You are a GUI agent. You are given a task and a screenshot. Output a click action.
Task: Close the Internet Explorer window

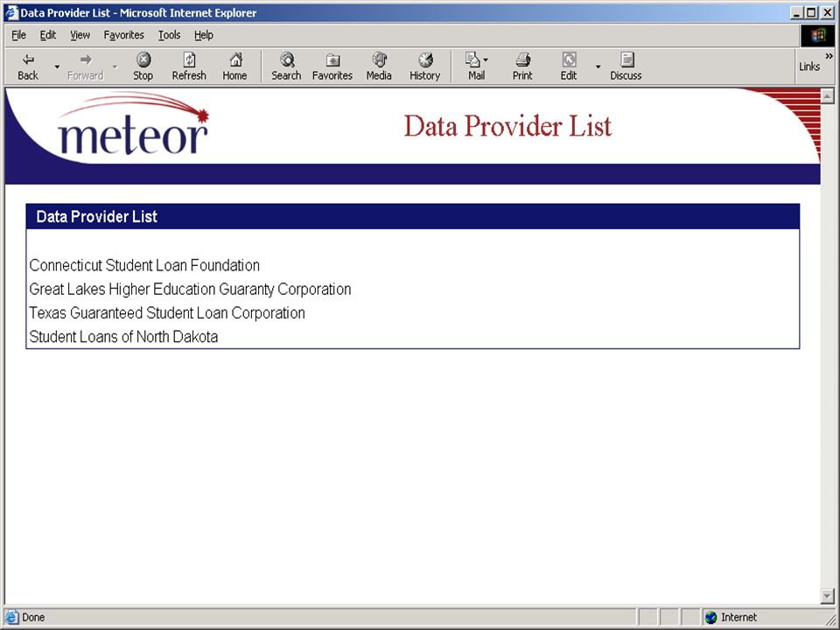[x=827, y=13]
